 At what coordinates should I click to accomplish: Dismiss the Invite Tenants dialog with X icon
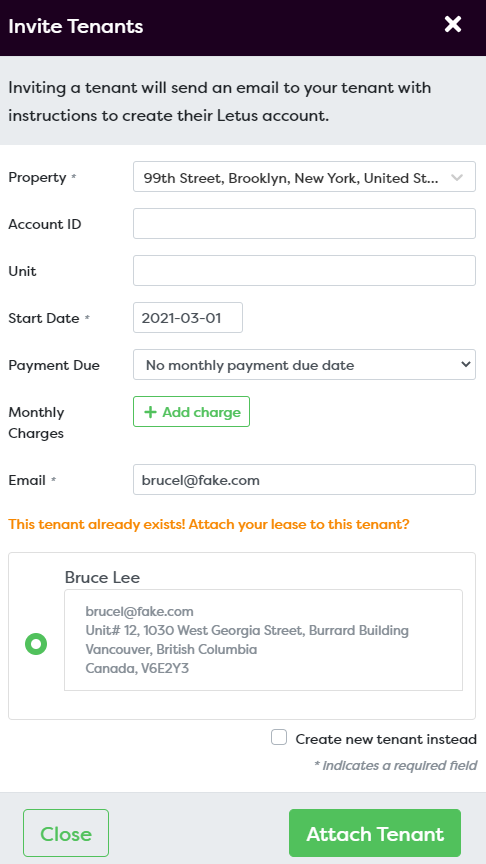[x=452, y=24]
